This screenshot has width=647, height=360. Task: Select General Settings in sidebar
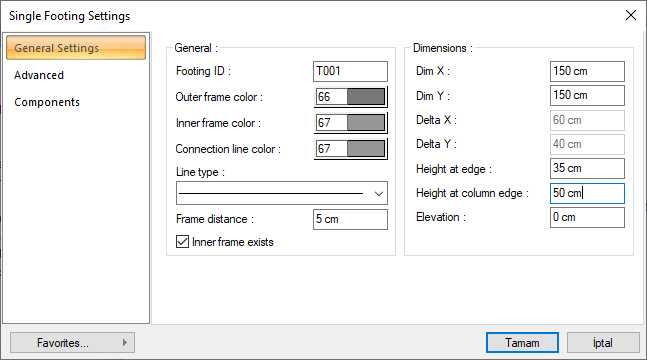pyautogui.click(x=76, y=47)
